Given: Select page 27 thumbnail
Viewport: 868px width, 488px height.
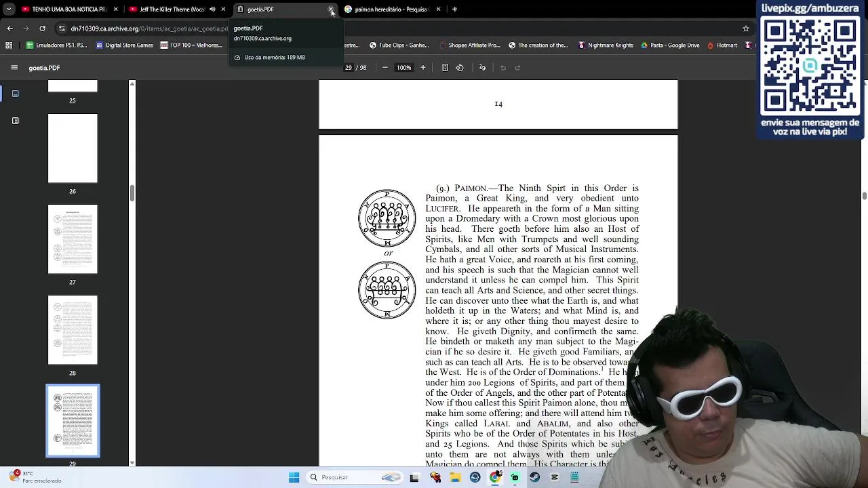Looking at the screenshot, I should point(73,239).
